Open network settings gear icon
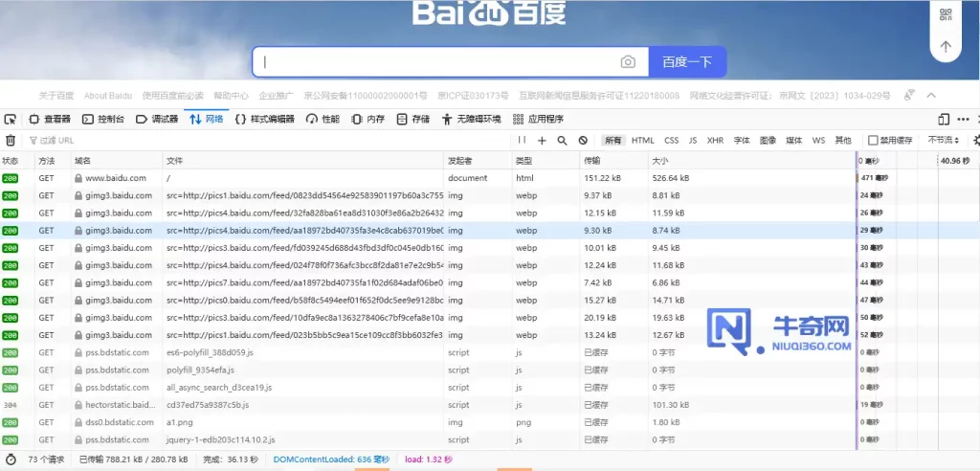Screen dimensions: 980x471 pos(975,141)
